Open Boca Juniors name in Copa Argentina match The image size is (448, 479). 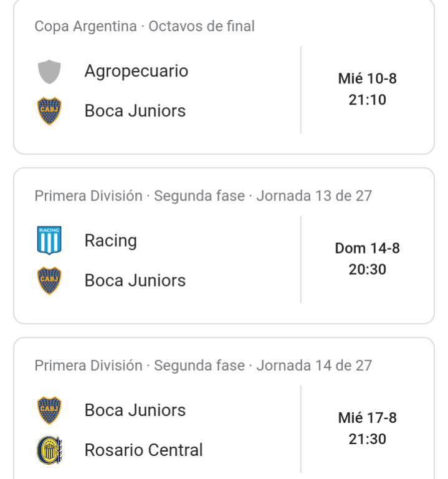point(135,111)
